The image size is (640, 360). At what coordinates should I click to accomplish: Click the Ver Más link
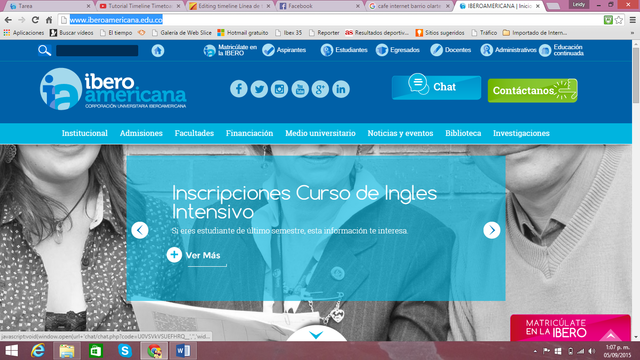coord(203,255)
